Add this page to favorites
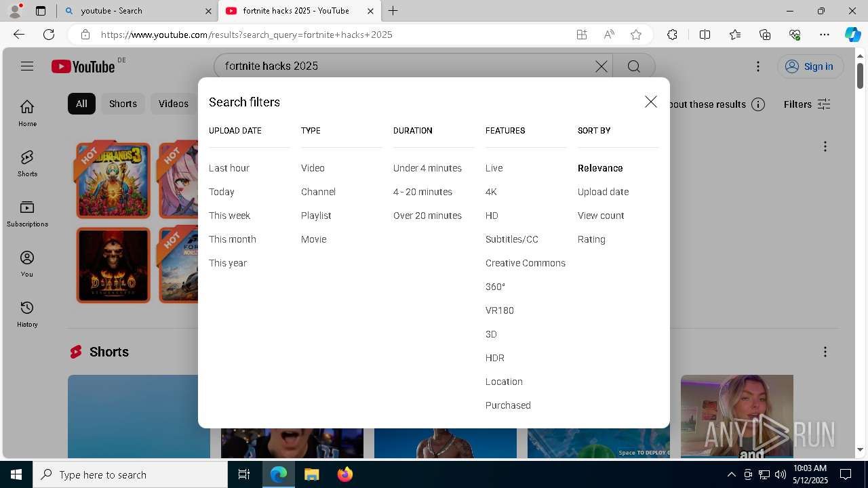Image resolution: width=868 pixels, height=488 pixels. coord(635,35)
